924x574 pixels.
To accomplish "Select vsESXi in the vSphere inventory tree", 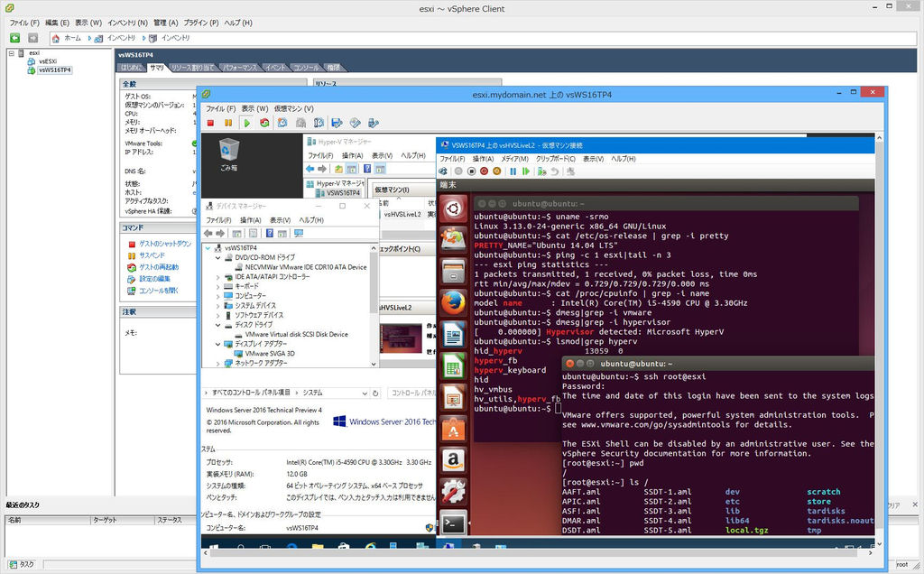I will (48, 61).
